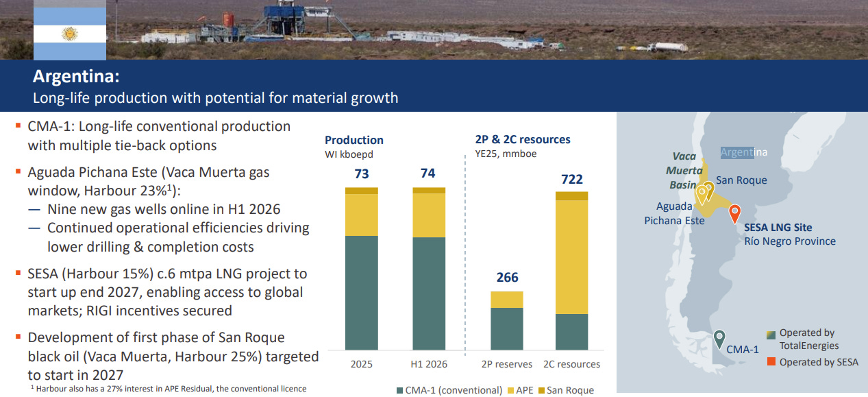Click the 'APE' legend text
Screen dimensions: 868x397
tap(524, 390)
